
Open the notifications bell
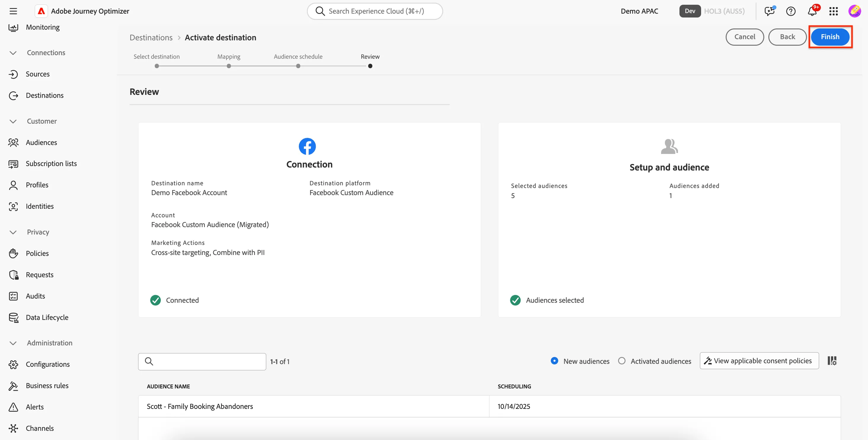pyautogui.click(x=812, y=11)
